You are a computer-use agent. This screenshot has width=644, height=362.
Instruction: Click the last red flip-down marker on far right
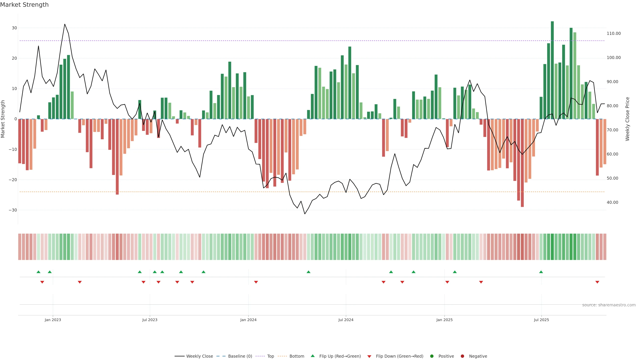click(597, 282)
